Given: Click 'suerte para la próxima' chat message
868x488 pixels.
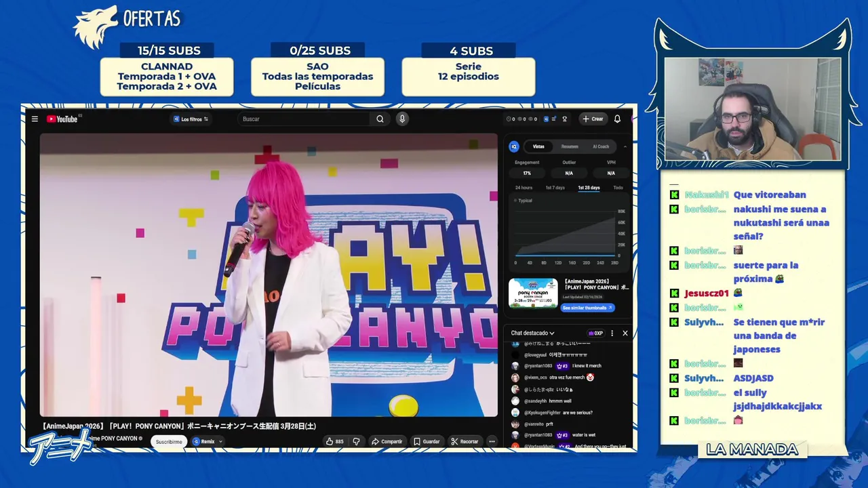Looking at the screenshot, I should (x=766, y=272).
